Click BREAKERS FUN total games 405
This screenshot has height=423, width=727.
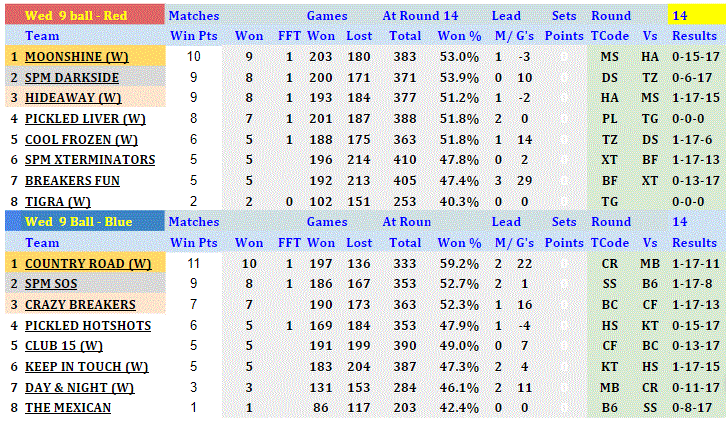pos(405,180)
